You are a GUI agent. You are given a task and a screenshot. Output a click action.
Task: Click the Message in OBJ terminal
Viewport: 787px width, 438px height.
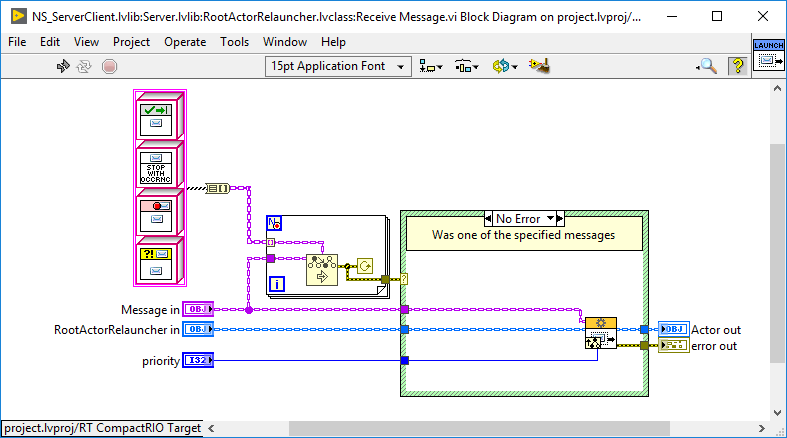tap(198, 310)
